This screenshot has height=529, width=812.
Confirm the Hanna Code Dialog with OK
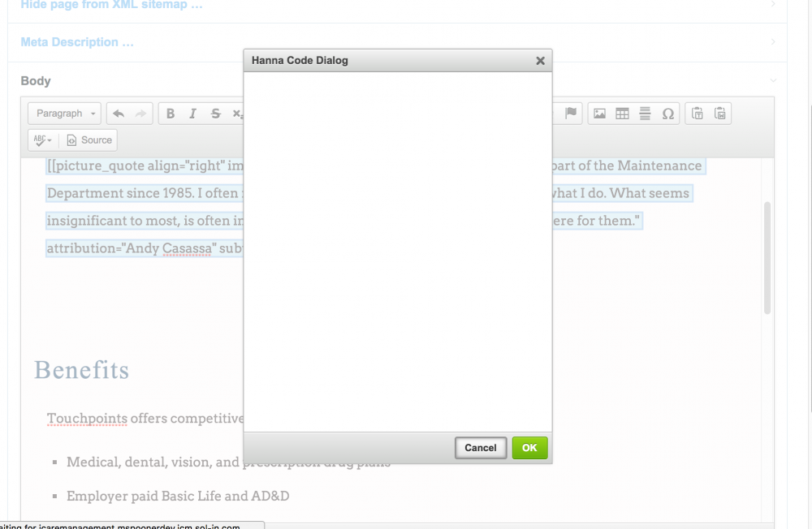529,447
